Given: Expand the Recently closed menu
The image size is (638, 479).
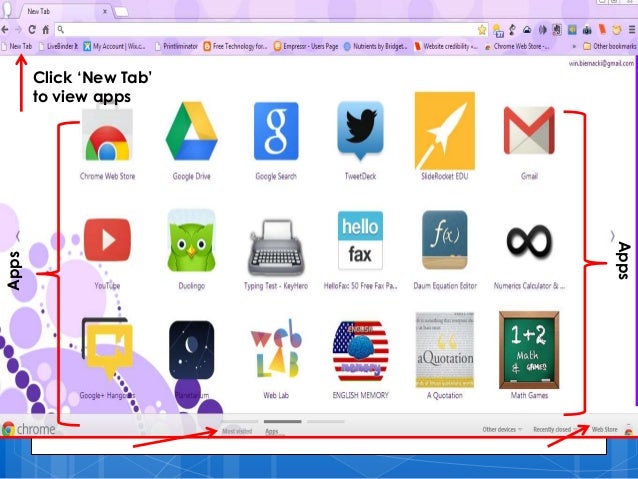Looking at the screenshot, I should point(554,429).
